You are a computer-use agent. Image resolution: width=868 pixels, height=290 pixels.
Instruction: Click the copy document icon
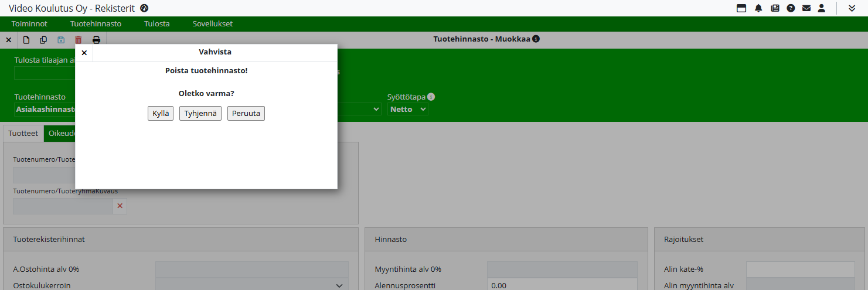[43, 40]
